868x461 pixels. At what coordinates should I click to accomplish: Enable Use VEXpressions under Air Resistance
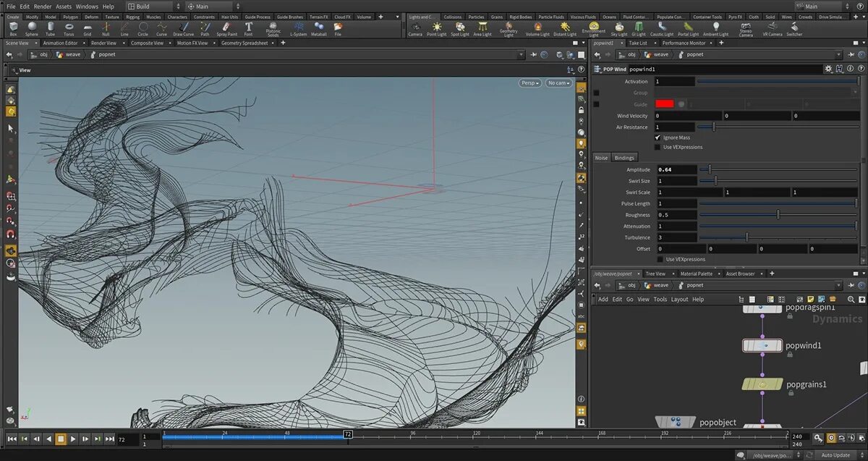click(x=658, y=147)
